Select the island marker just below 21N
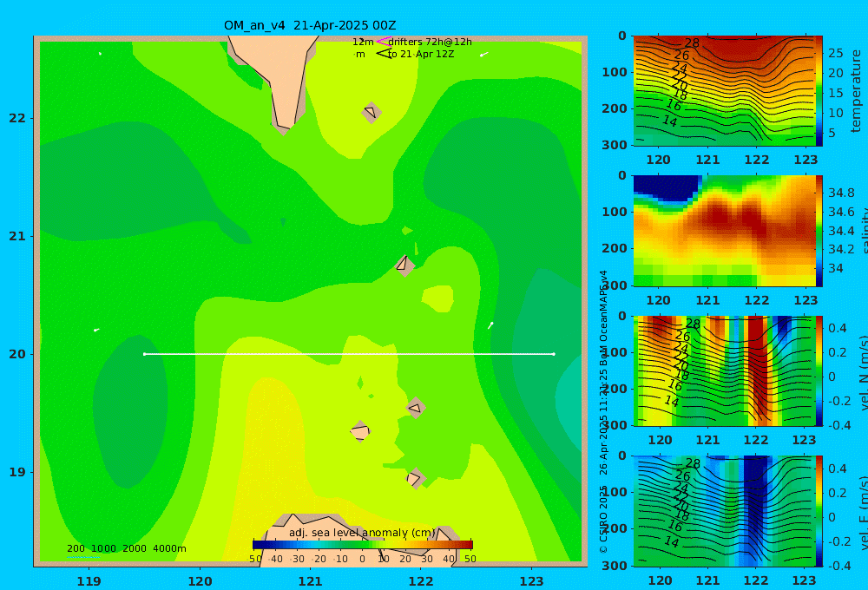The image size is (868, 590). coord(404,265)
